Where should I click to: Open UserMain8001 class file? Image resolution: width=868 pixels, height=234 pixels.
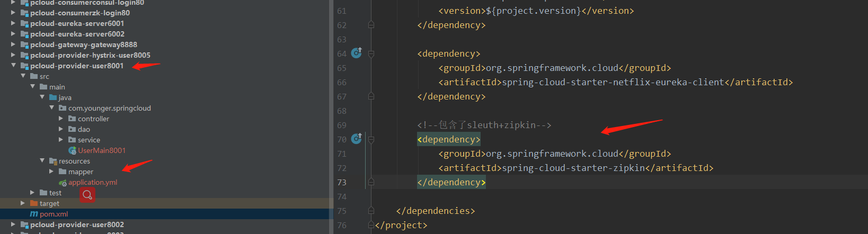click(x=102, y=150)
